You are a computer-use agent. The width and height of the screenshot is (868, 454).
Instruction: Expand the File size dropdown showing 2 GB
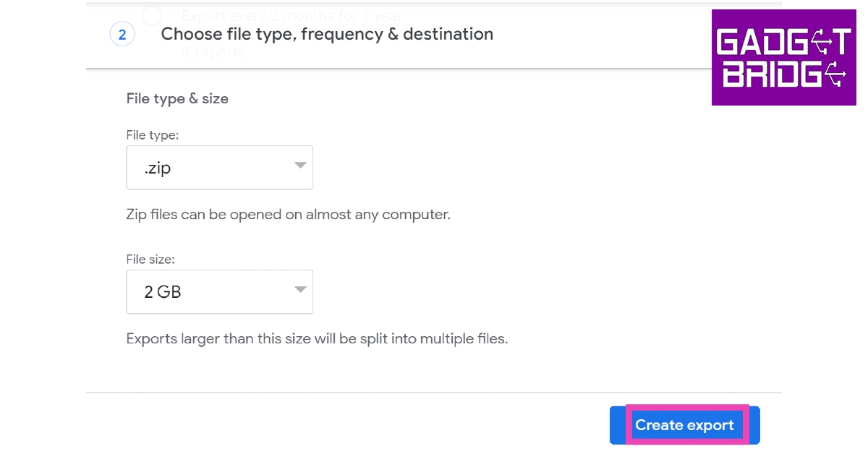pos(219,292)
